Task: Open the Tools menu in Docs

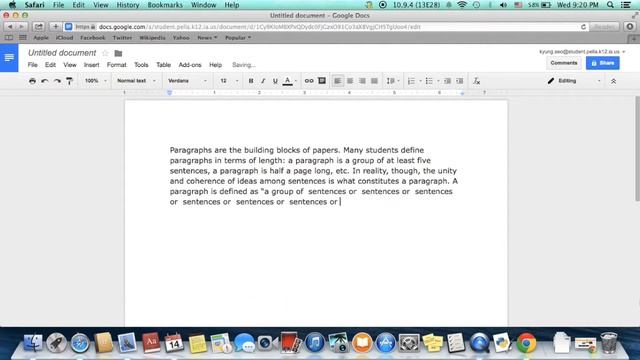Action: click(141, 65)
